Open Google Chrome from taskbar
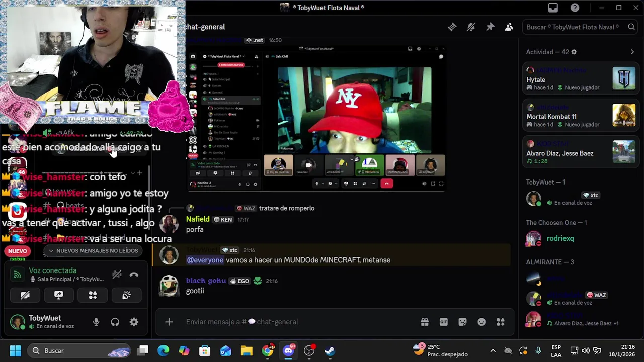This screenshot has width=644, height=362. [268, 350]
